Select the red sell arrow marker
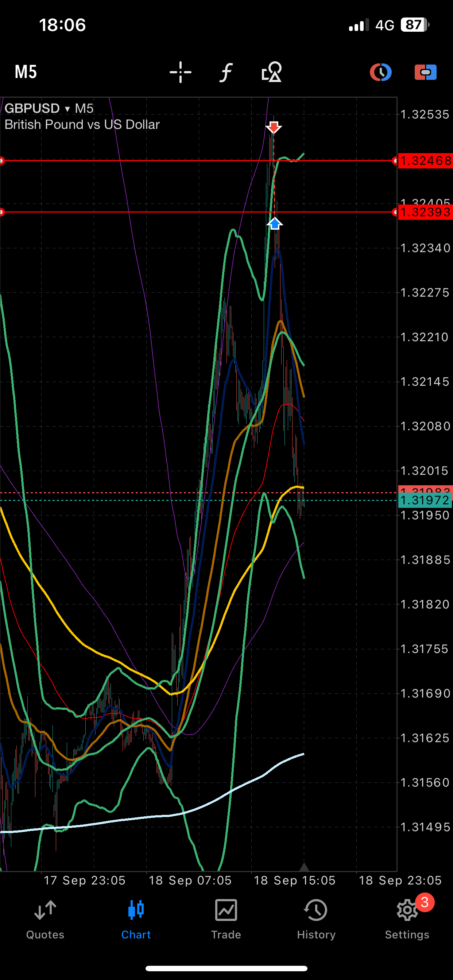453x980 pixels. click(x=274, y=127)
